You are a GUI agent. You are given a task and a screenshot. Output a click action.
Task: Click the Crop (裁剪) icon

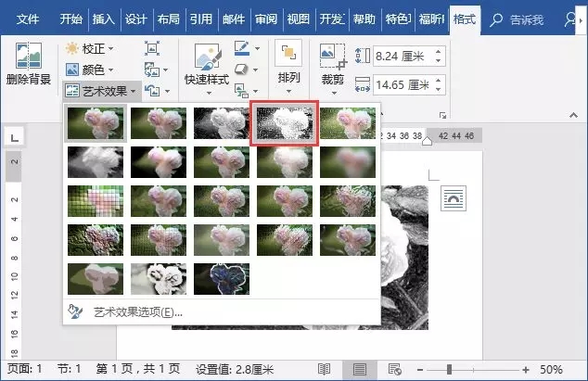(x=333, y=57)
